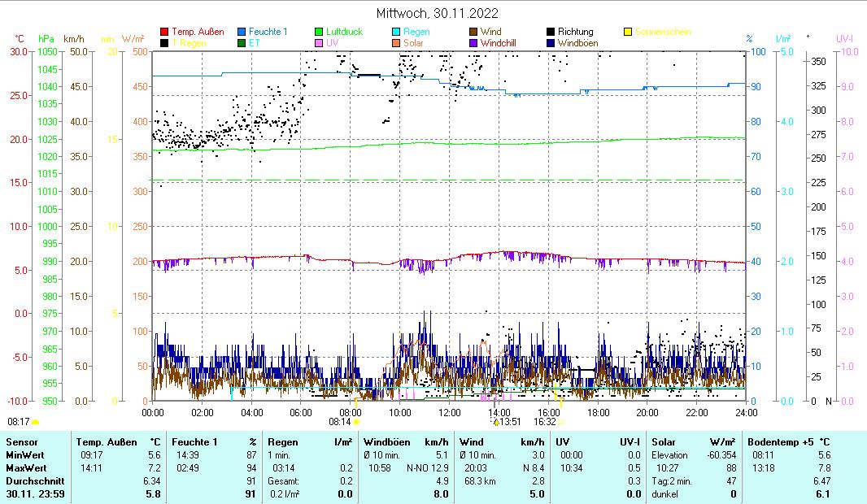Click the black Richtung legend square
Viewport: 867px width, 504px height.
551,33
